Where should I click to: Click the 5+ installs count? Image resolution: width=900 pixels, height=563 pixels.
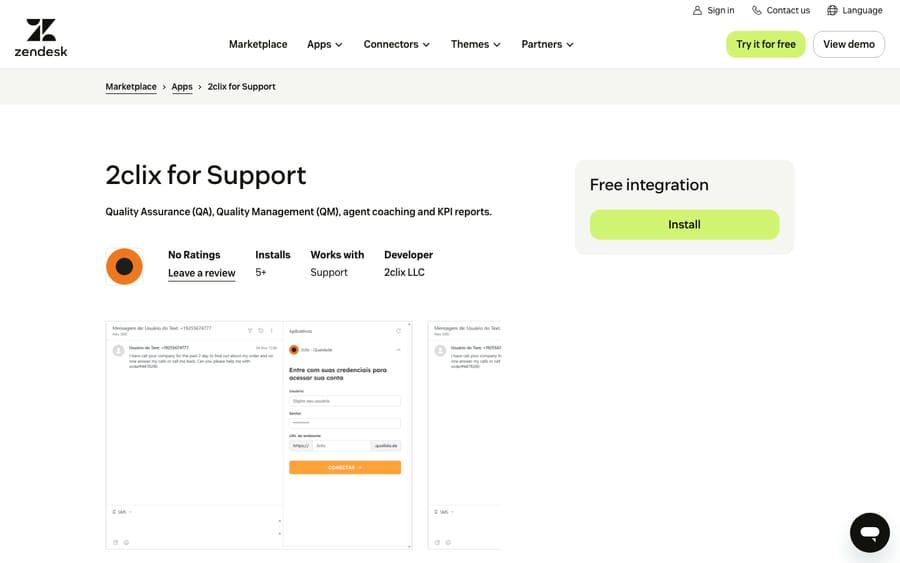click(261, 273)
